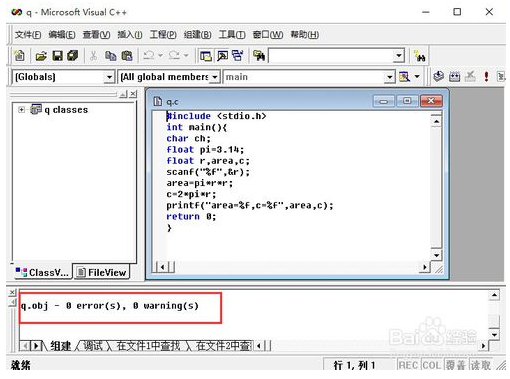The image size is (510, 379).
Task: Click editor vertical scrollbar down arrow
Action: [x=436, y=255]
